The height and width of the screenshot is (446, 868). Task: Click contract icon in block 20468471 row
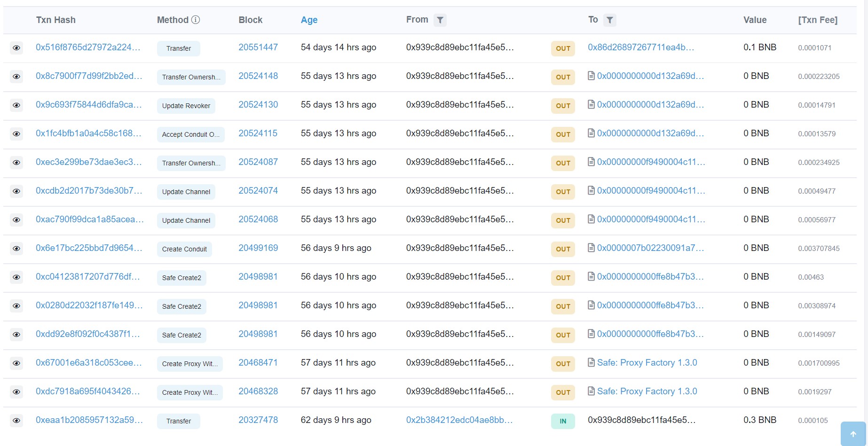pyautogui.click(x=591, y=363)
